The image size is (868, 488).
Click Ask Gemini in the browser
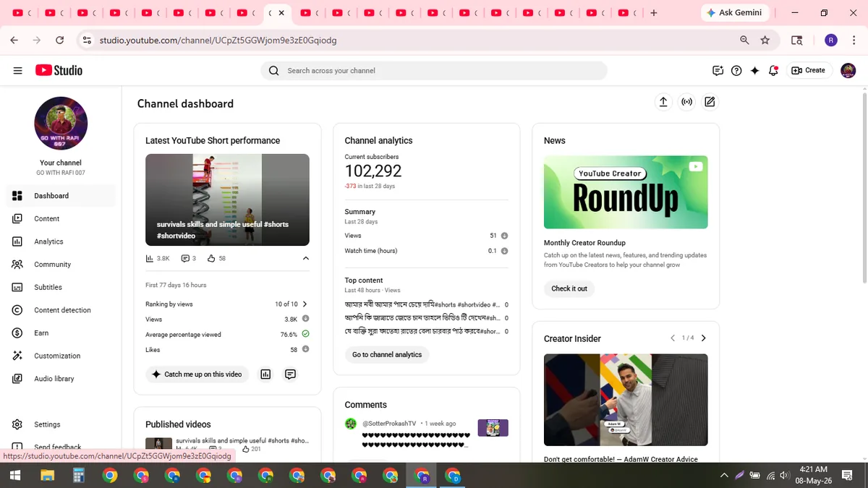click(734, 13)
